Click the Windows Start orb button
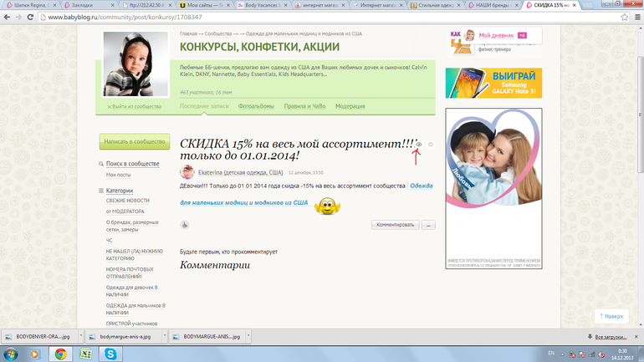The image size is (644, 362). click(11, 354)
